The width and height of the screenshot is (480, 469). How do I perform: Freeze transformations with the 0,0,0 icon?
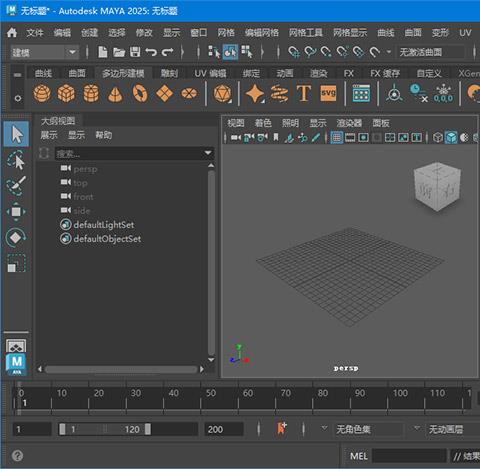click(443, 94)
